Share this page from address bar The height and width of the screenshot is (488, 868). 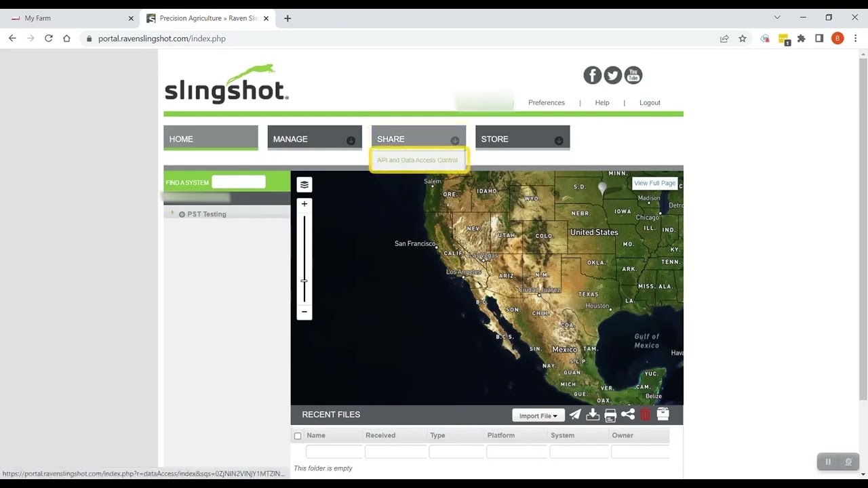(724, 39)
